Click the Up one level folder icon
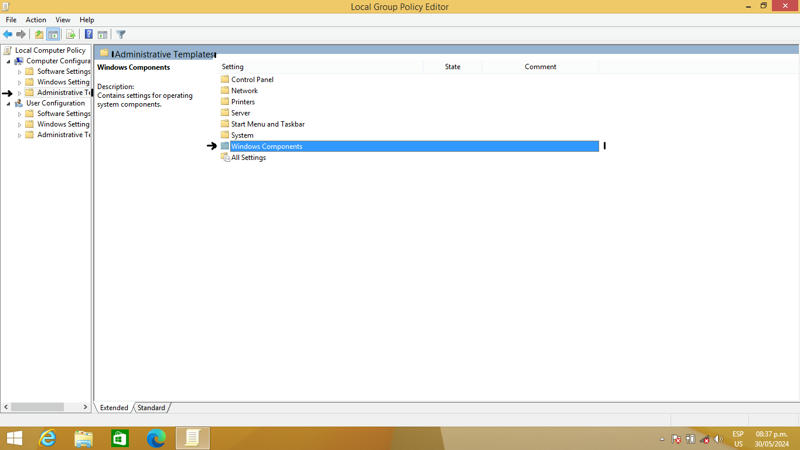The width and height of the screenshot is (800, 450). tap(39, 35)
